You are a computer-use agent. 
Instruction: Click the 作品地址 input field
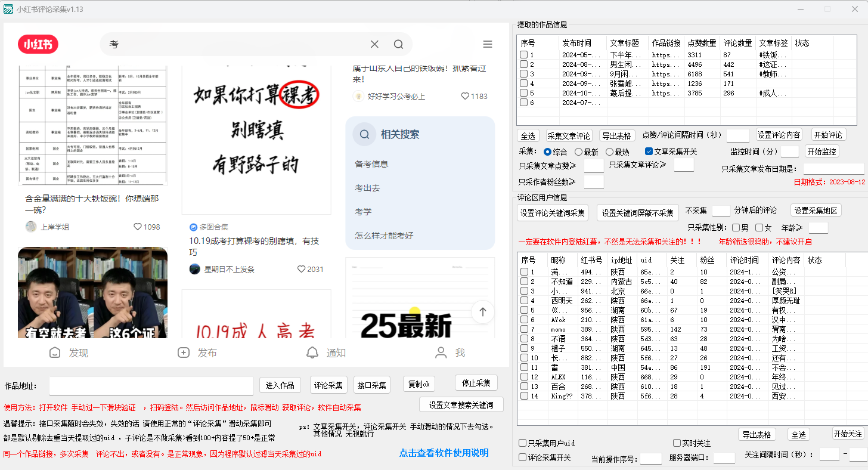click(151, 386)
